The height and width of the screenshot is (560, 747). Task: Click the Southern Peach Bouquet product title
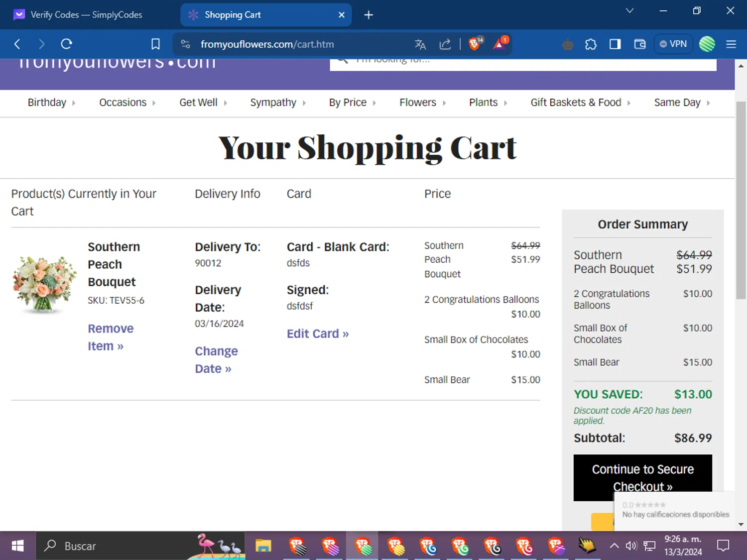114,264
